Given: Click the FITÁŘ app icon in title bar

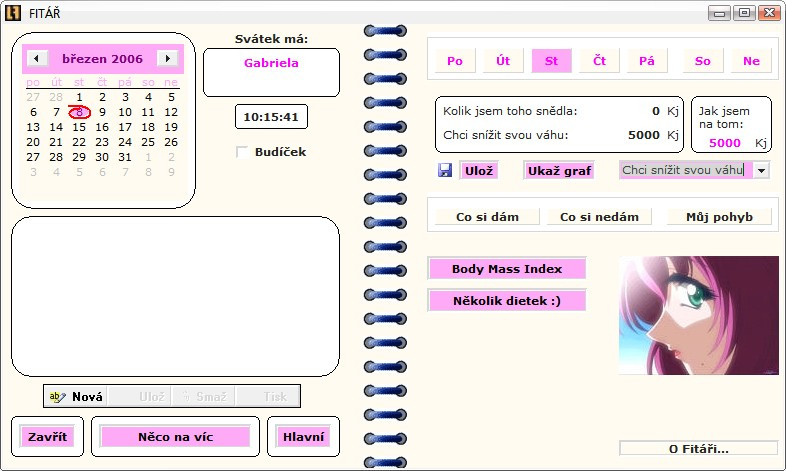Looking at the screenshot, I should [x=13, y=13].
